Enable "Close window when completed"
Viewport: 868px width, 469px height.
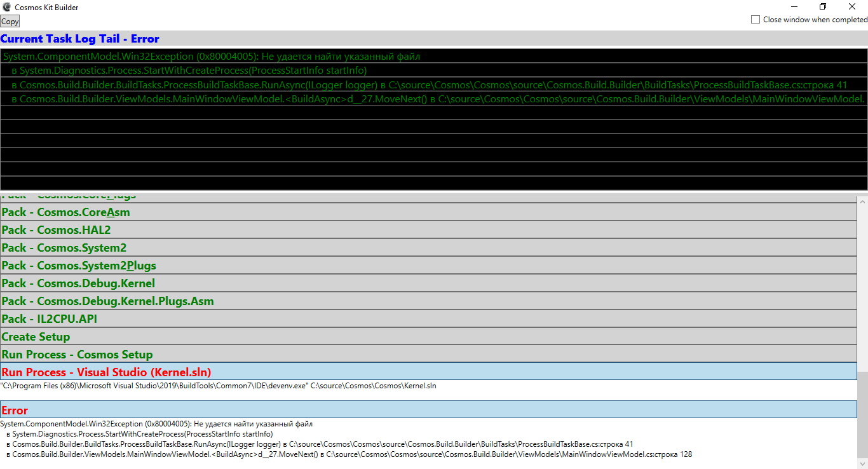click(x=756, y=19)
